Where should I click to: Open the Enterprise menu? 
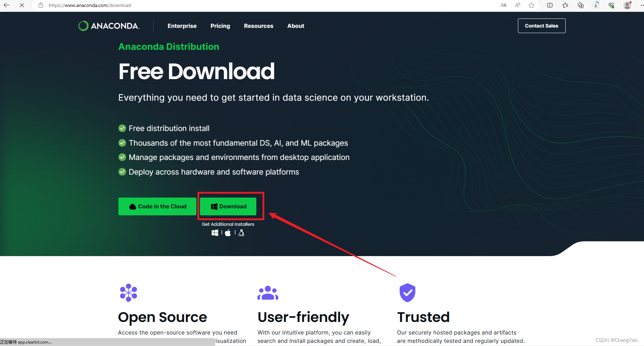[182, 26]
